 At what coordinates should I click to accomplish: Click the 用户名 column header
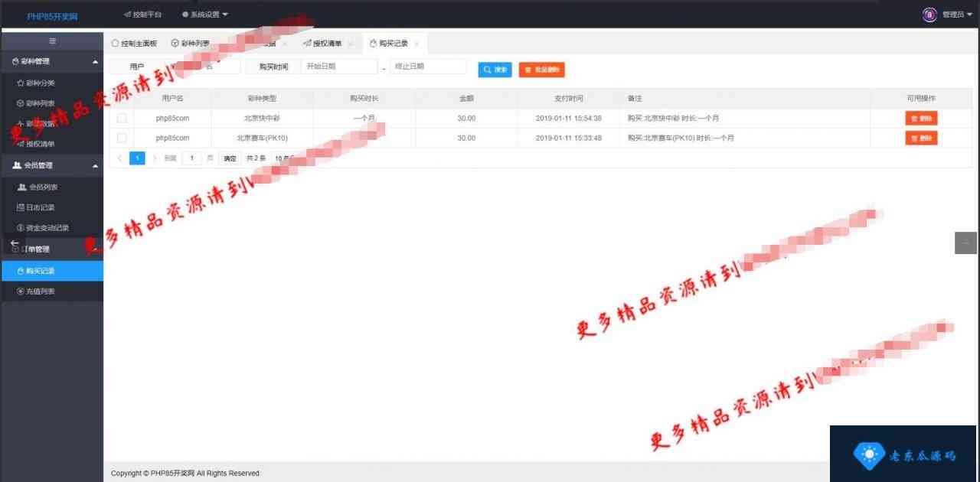point(172,99)
